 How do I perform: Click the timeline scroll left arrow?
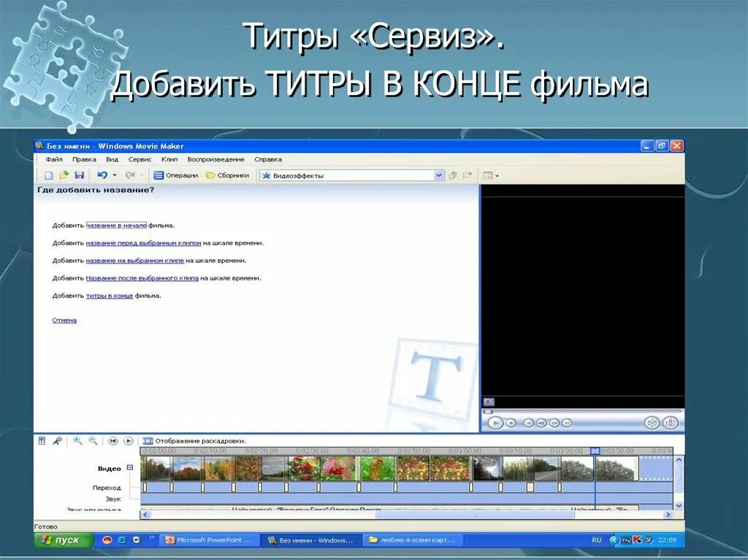tap(145, 515)
